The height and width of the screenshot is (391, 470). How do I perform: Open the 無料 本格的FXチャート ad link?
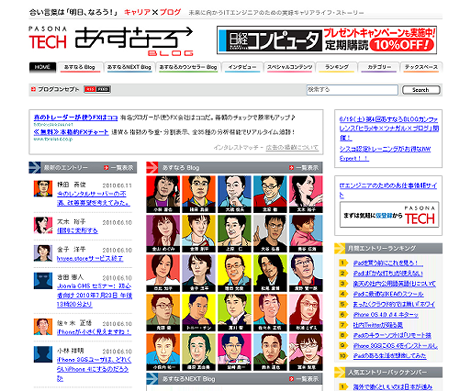(x=71, y=132)
